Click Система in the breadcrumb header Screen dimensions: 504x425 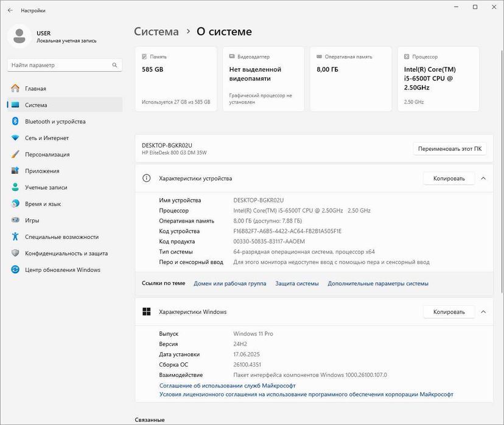click(x=156, y=32)
